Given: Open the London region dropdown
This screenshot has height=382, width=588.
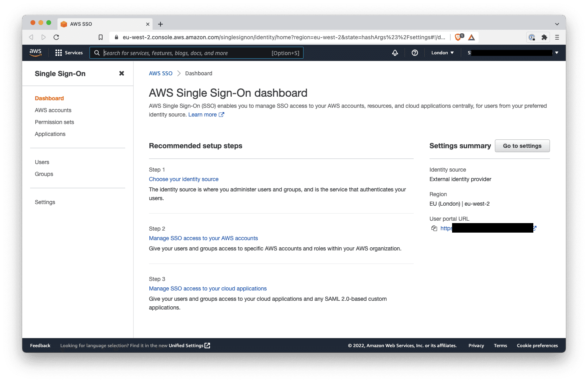Looking at the screenshot, I should pyautogui.click(x=443, y=53).
